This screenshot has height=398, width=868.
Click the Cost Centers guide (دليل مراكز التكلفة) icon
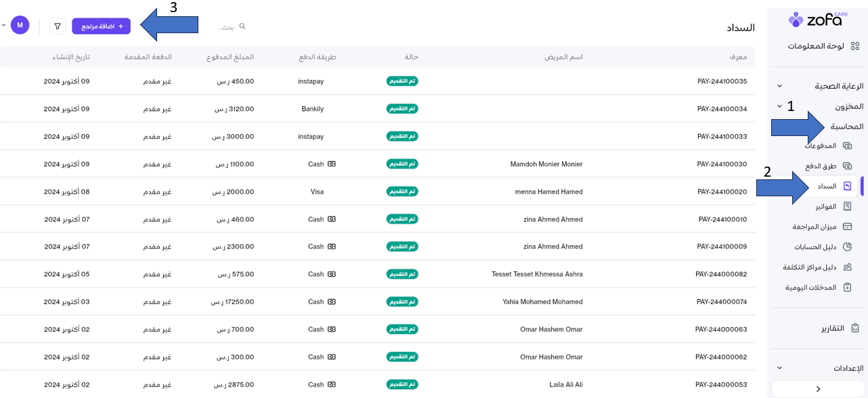pos(847,267)
